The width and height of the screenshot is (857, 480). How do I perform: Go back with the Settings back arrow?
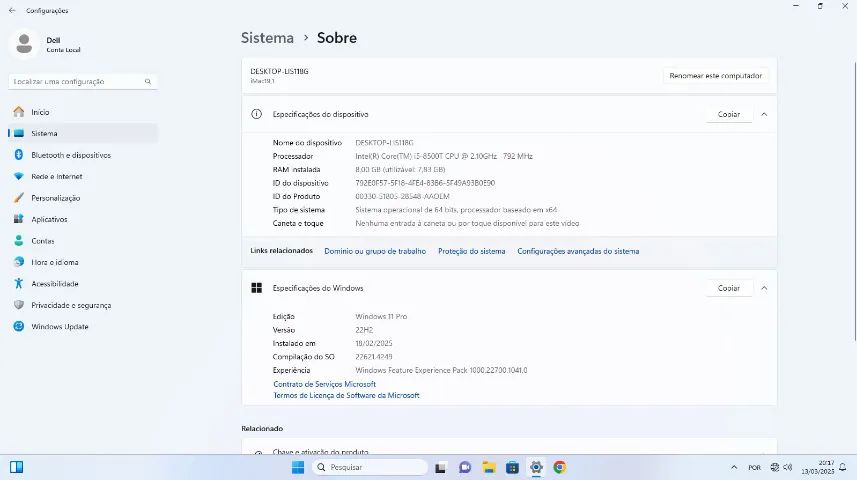(12, 10)
